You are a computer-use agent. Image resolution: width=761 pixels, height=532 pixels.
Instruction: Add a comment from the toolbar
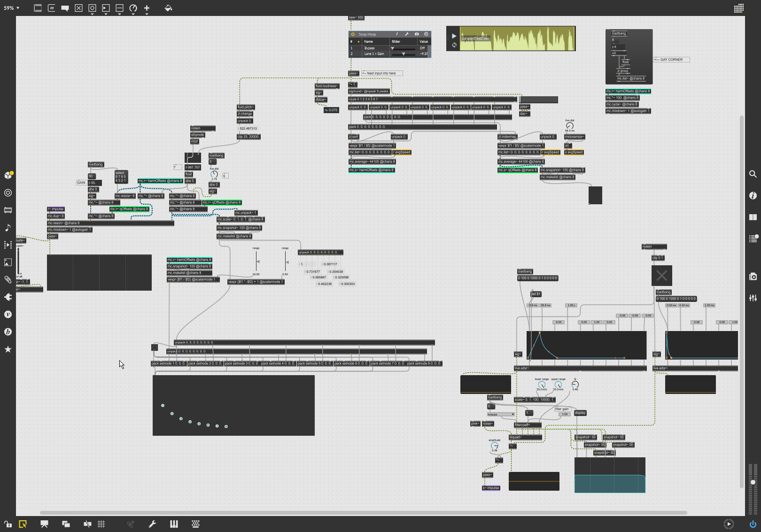tap(65, 8)
